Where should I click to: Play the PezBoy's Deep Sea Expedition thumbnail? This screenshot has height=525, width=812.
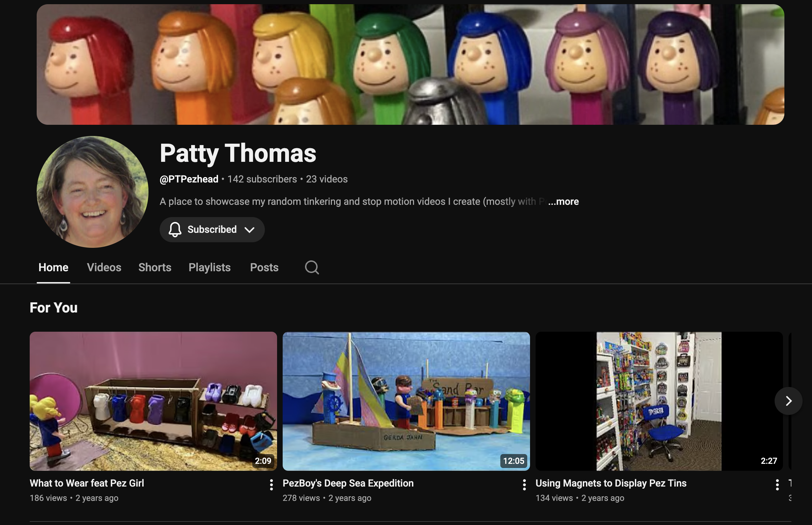406,401
